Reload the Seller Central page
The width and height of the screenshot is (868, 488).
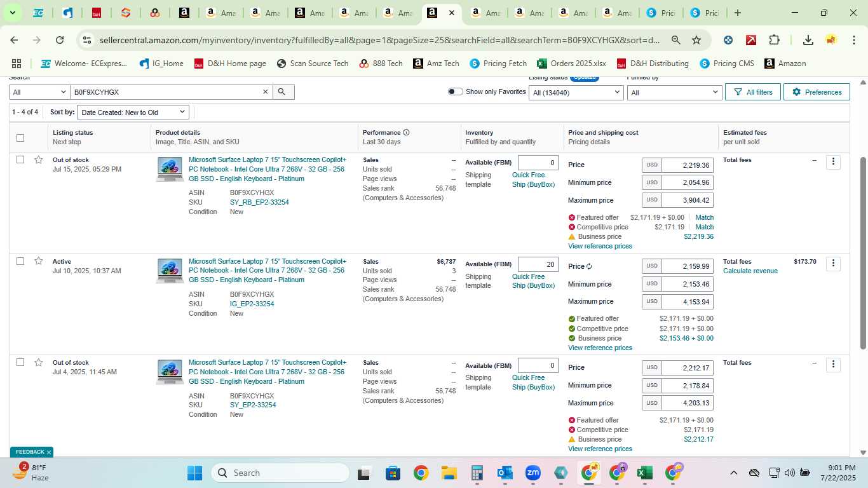point(60,40)
